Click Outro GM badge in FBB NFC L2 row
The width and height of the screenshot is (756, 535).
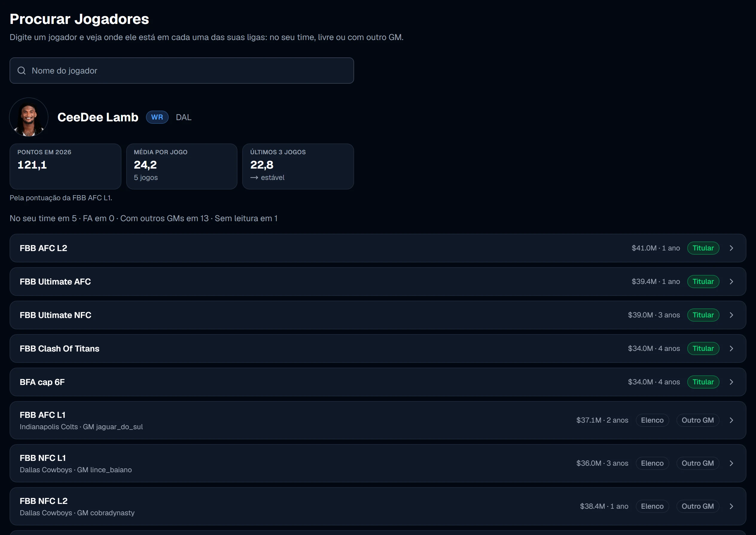coord(698,506)
